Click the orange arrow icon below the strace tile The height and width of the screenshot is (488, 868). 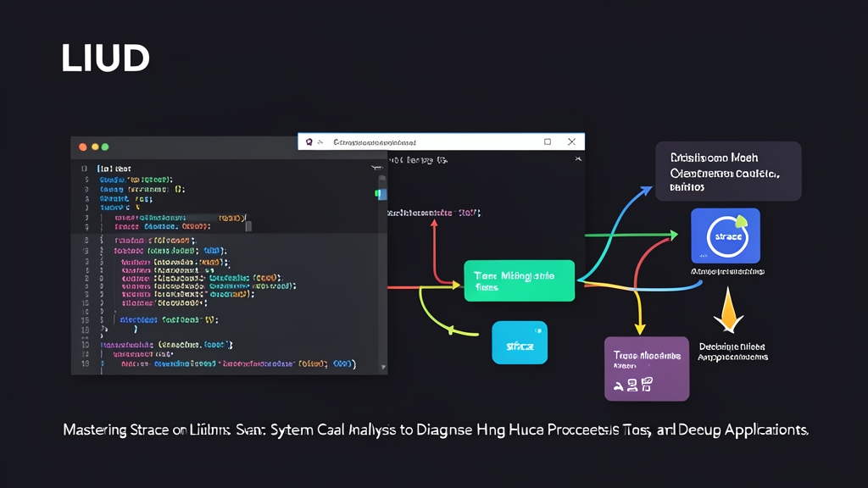point(728,310)
